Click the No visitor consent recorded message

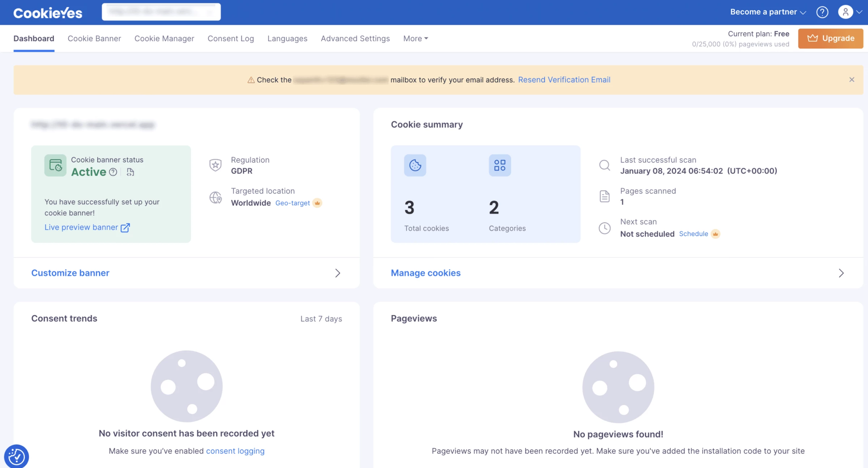[187, 433]
